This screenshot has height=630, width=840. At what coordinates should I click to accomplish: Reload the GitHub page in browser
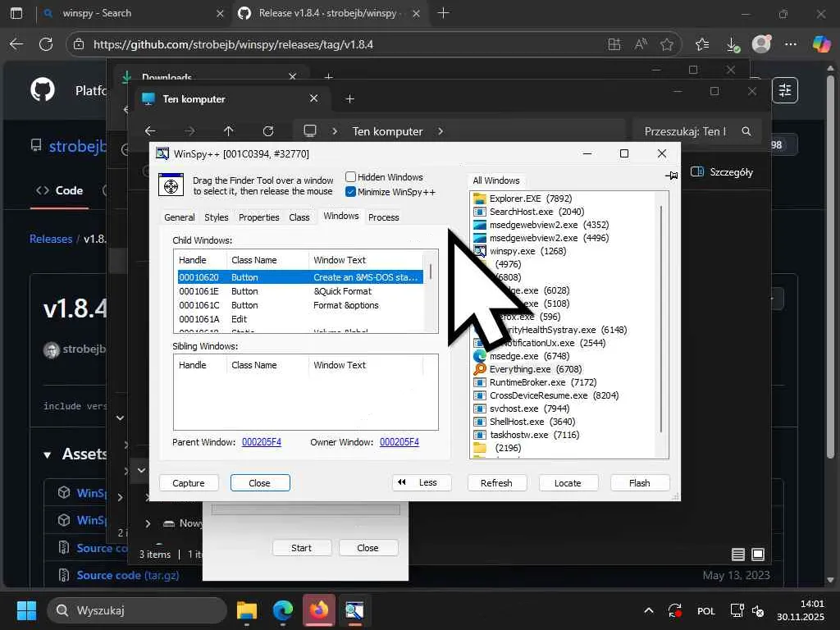(x=46, y=44)
